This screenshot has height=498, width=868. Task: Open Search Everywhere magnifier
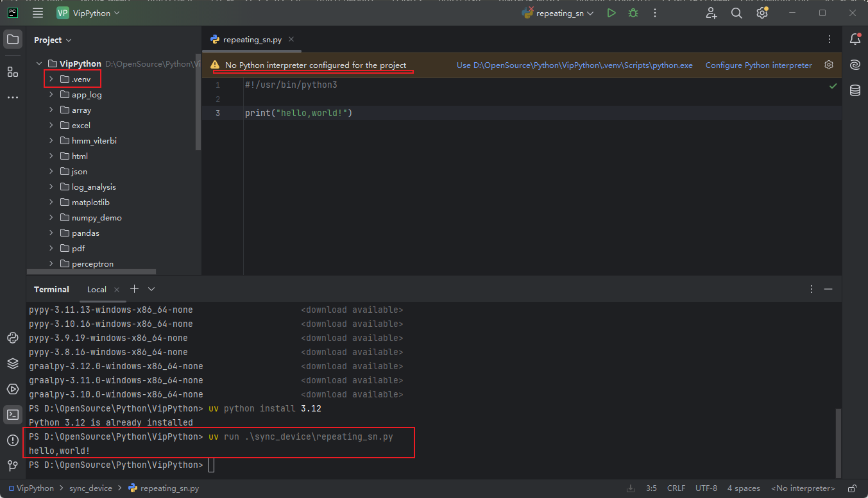click(x=736, y=13)
